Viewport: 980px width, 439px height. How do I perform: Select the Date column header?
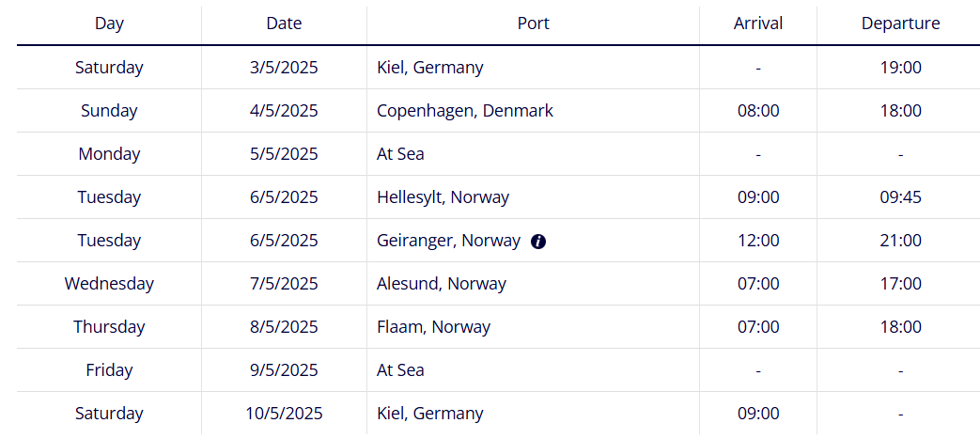tap(284, 24)
